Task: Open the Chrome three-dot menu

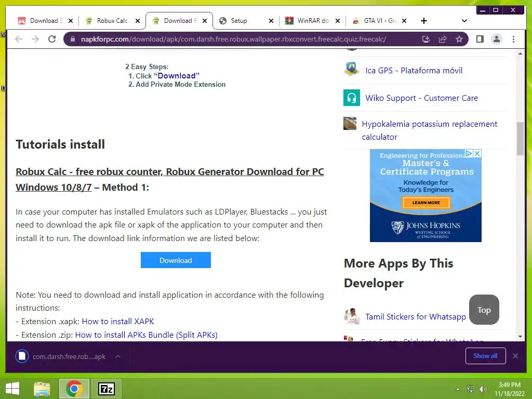Action: tap(513, 39)
